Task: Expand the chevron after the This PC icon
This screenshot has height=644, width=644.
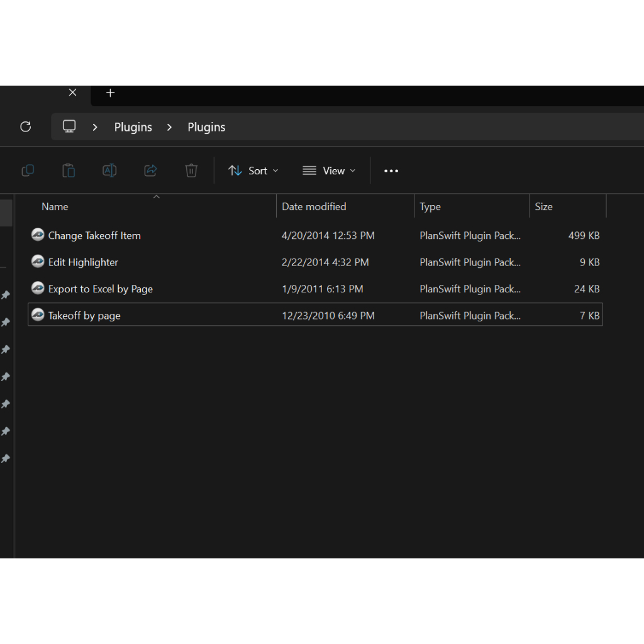Action: tap(95, 127)
